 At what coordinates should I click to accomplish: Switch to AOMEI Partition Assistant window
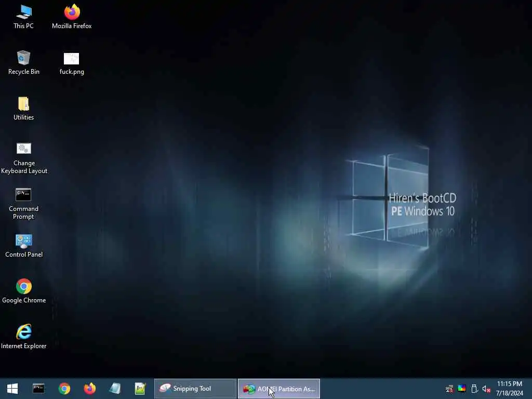pos(279,389)
